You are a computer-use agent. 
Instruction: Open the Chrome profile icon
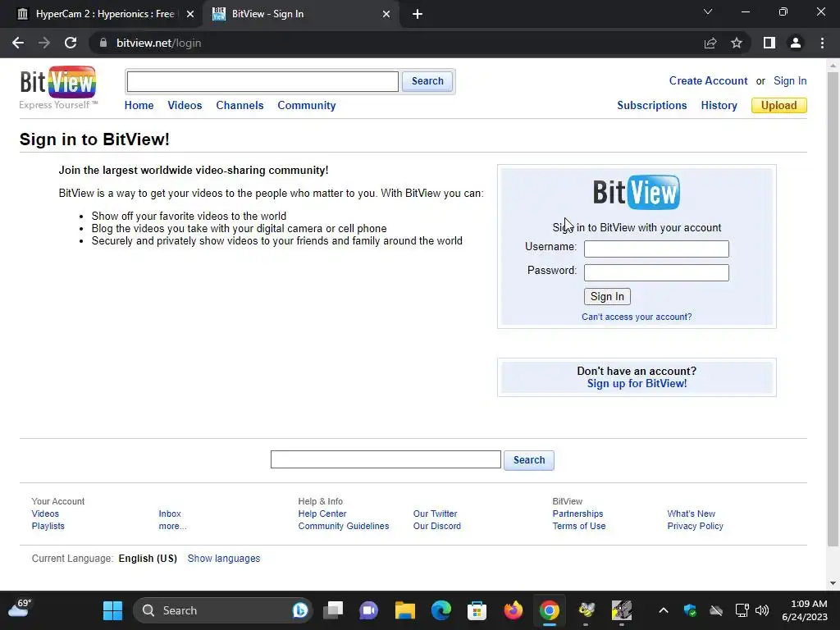796,43
